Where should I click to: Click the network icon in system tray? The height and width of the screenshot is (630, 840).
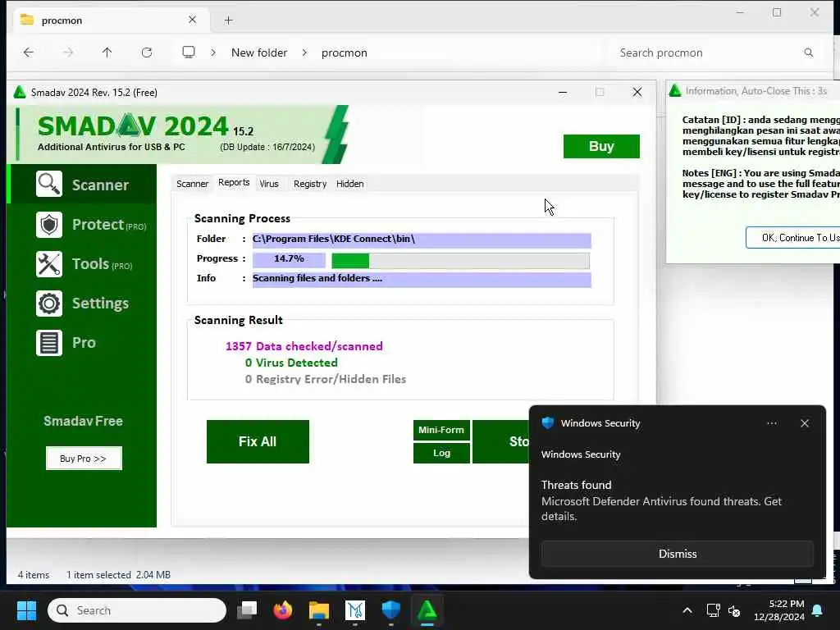click(x=713, y=610)
